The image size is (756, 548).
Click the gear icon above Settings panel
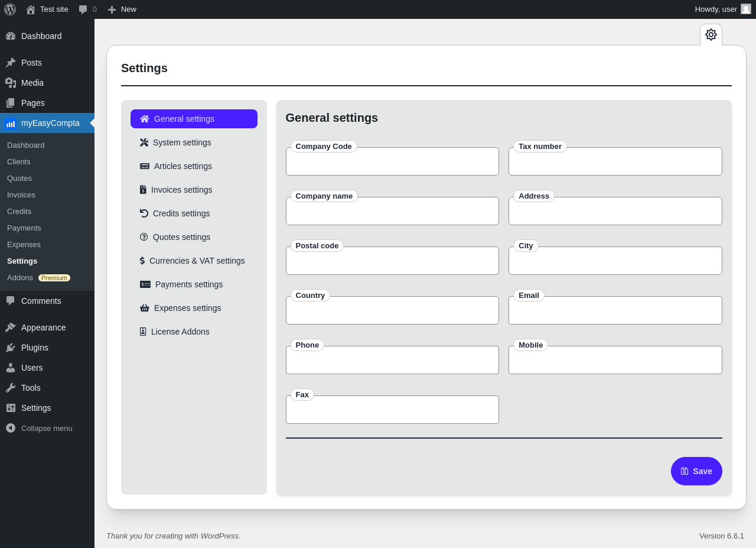click(711, 35)
